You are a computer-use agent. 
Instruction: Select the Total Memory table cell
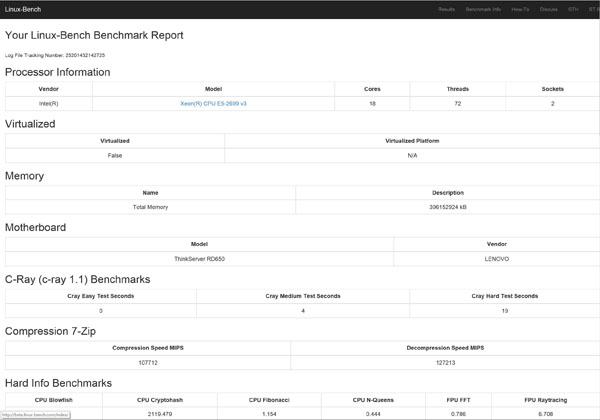coord(150,207)
